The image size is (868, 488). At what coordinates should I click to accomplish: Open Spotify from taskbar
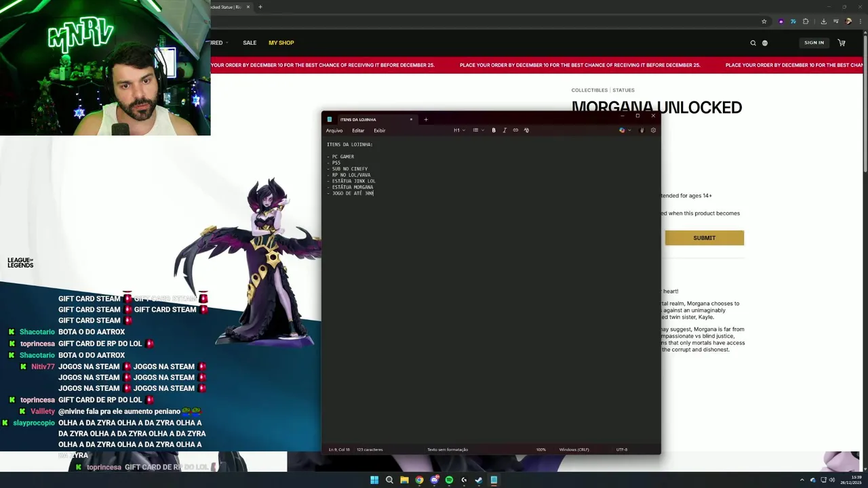coord(449,480)
